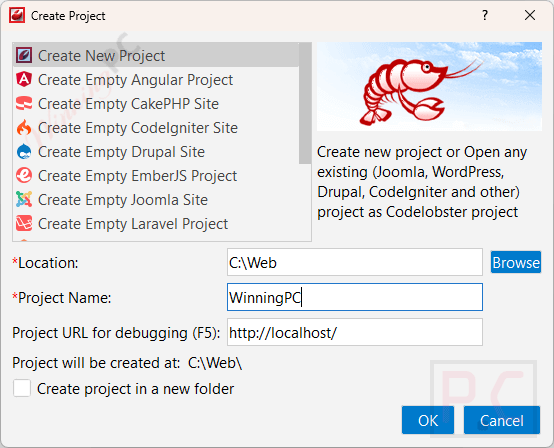The height and width of the screenshot is (448, 554).
Task: Select 'Create Empty Laravel Project' entry
Action: (x=155, y=224)
